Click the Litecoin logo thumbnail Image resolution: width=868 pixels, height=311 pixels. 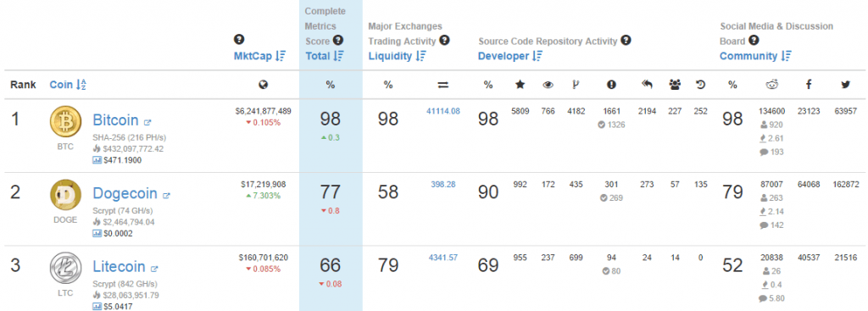(65, 269)
